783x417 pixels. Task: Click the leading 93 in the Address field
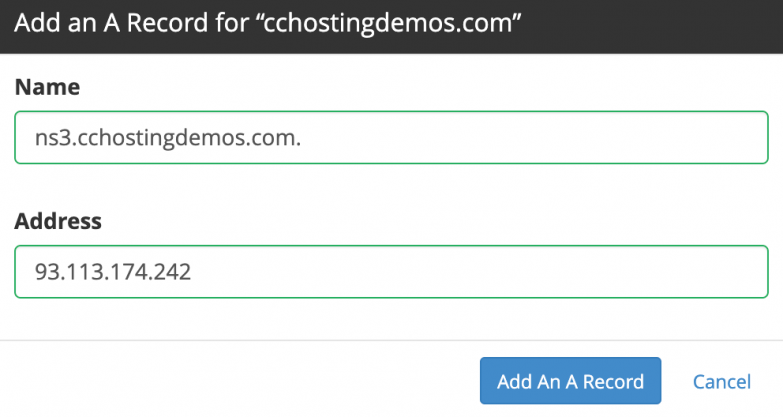coord(45,272)
